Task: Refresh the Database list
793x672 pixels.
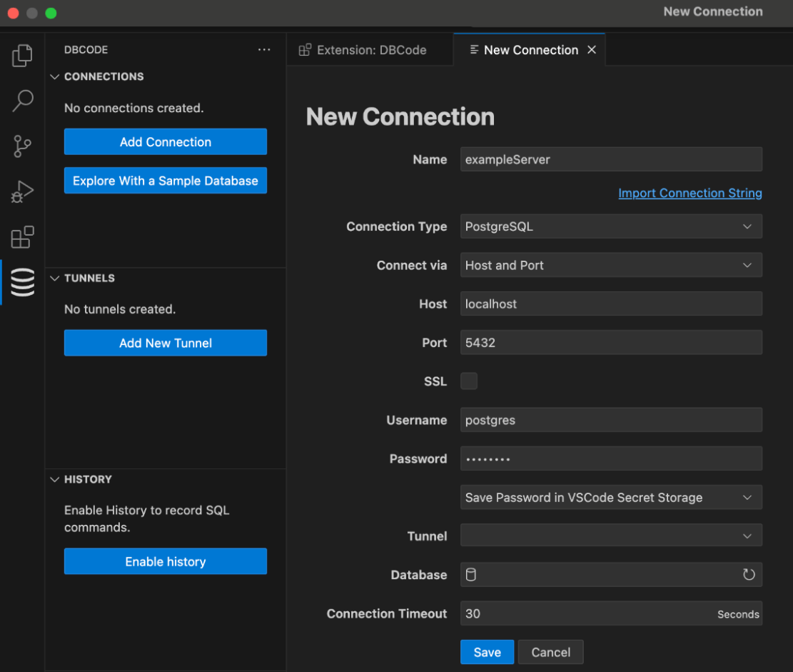Action: click(749, 574)
